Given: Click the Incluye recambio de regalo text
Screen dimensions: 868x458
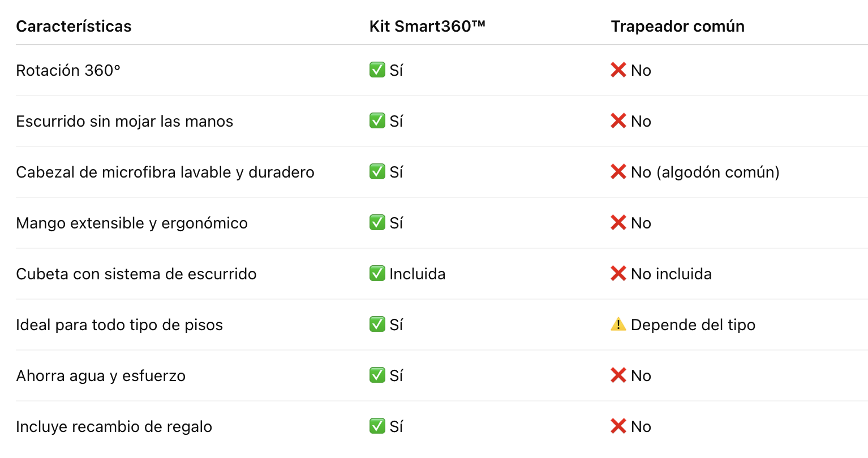Looking at the screenshot, I should (114, 426).
